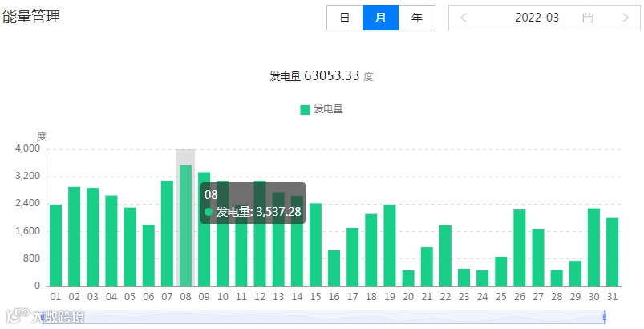Click the bar for day 02

75,237
